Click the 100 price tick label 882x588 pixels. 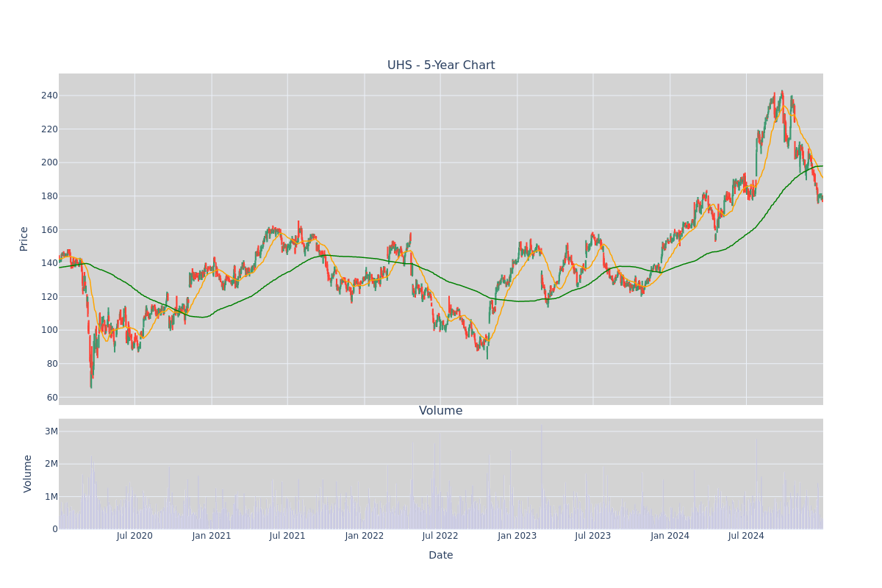click(x=49, y=330)
